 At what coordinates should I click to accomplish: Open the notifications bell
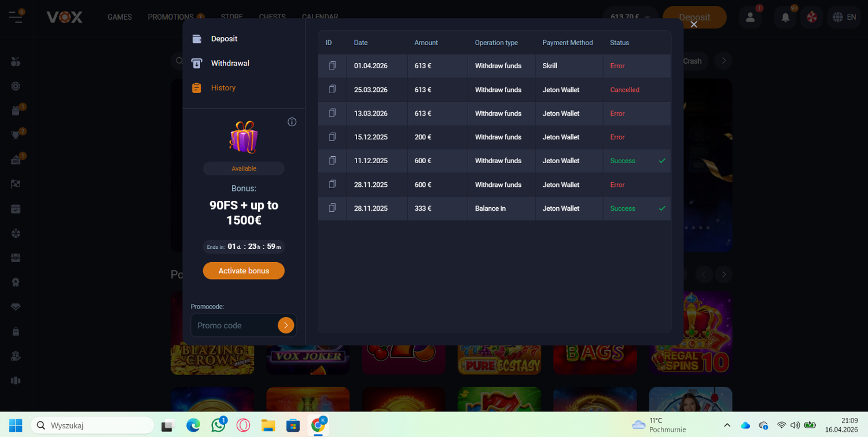(785, 17)
